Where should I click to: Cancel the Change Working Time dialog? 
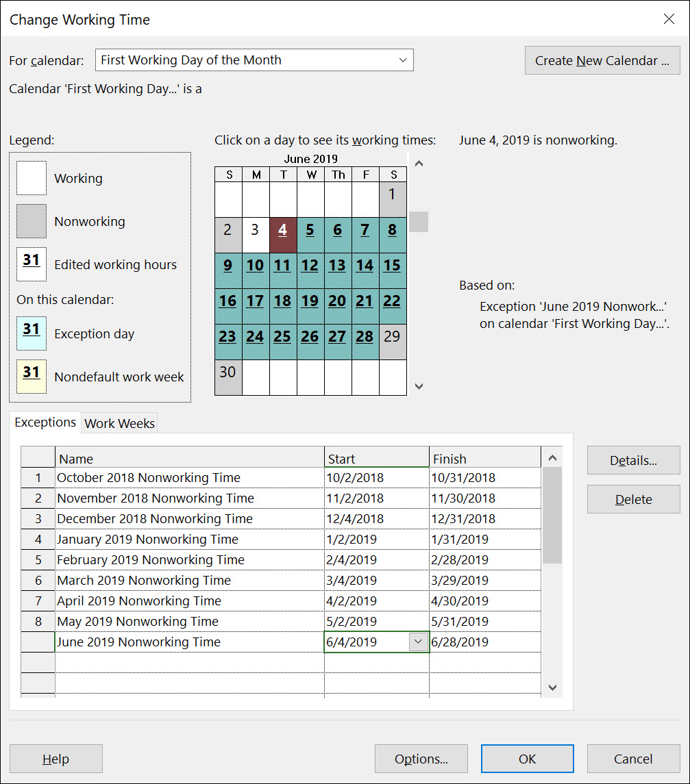pos(633,759)
